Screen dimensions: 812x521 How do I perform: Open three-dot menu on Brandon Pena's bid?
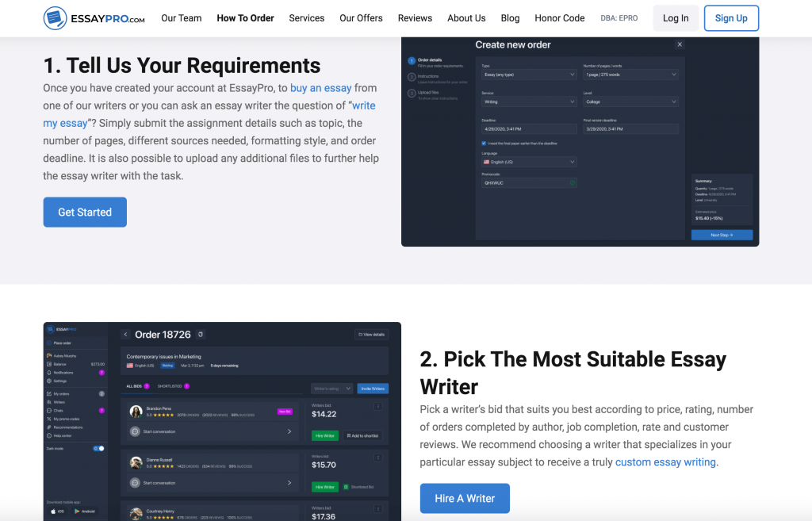click(377, 407)
